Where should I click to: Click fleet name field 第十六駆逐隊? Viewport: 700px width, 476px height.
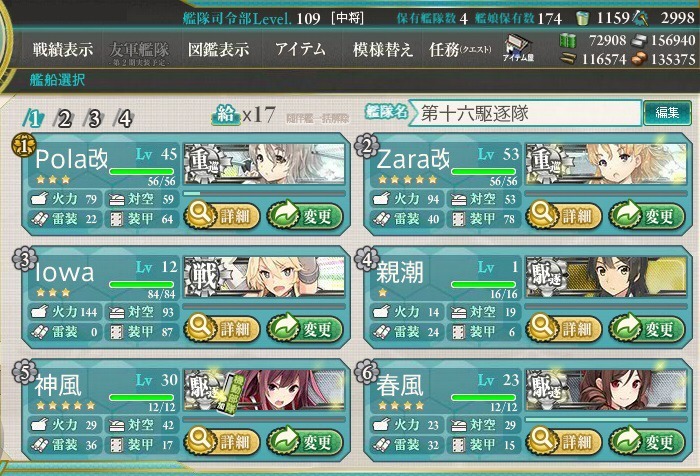[526, 113]
